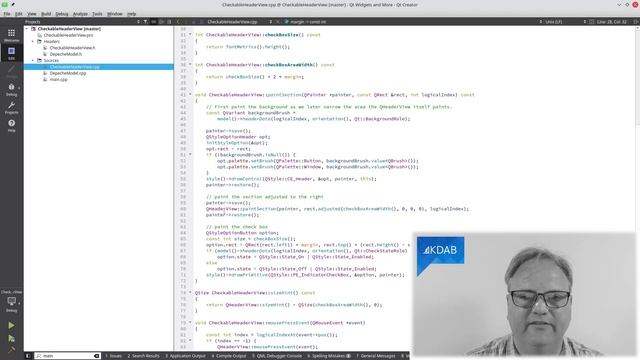
Task: Open Projects view type dropdown
Action: 138,22
